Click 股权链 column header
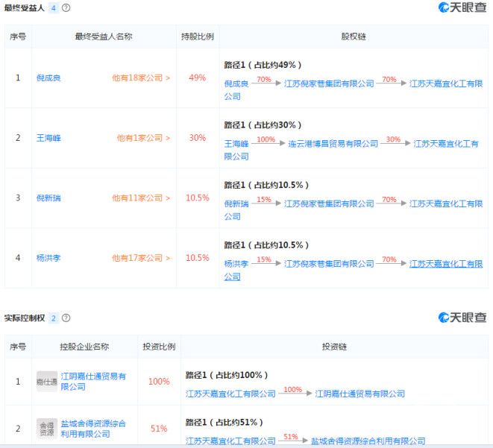The image size is (493, 448). 354,37
